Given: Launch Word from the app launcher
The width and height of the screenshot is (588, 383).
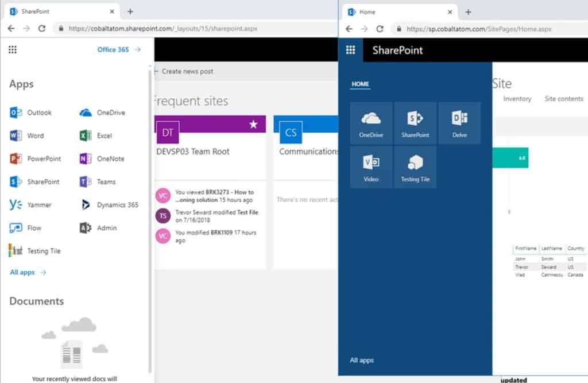Looking at the screenshot, I should 36,136.
